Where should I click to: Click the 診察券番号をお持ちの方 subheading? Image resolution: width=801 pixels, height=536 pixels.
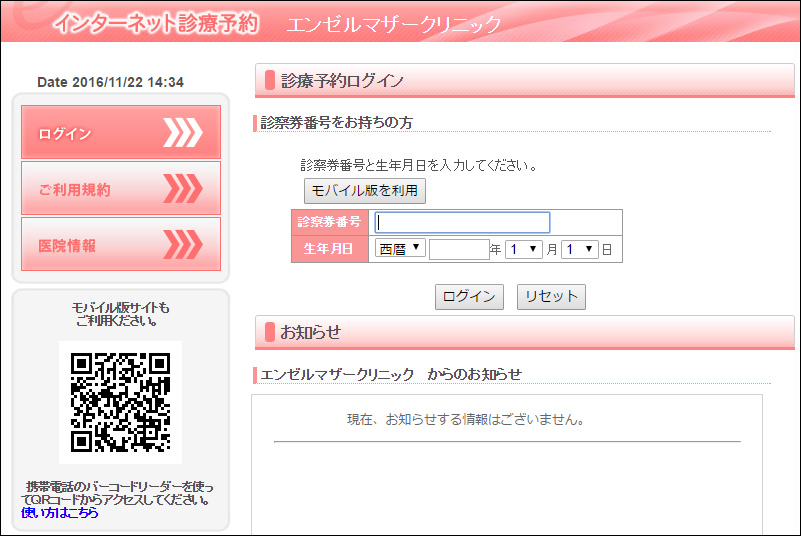[x=337, y=123]
